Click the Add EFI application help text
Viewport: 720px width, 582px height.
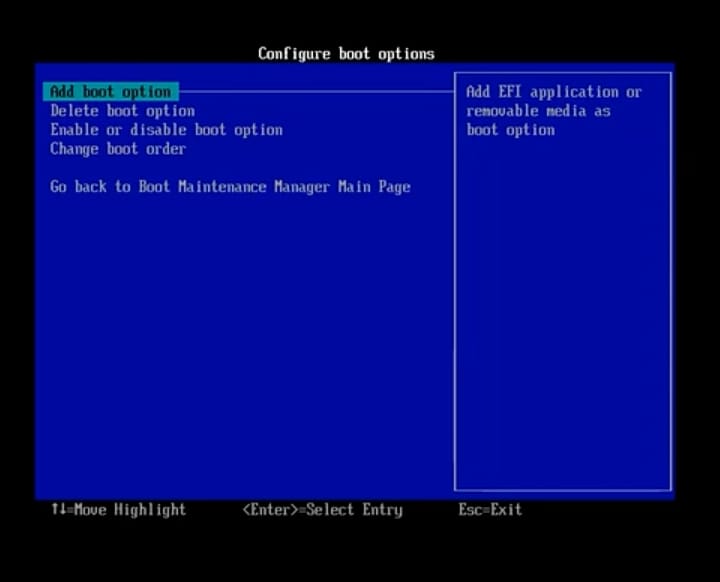(x=554, y=111)
